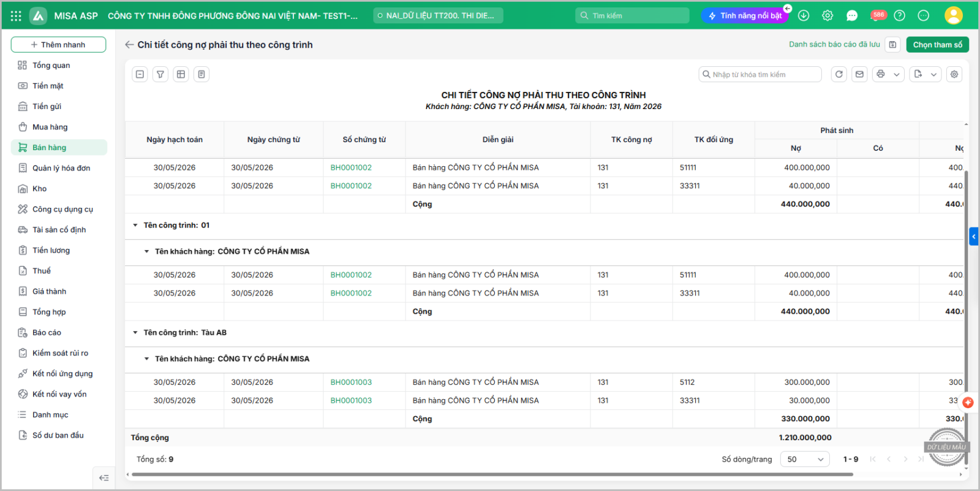Collapse group Tên công trình: 01
This screenshot has height=491, width=980.
135,226
